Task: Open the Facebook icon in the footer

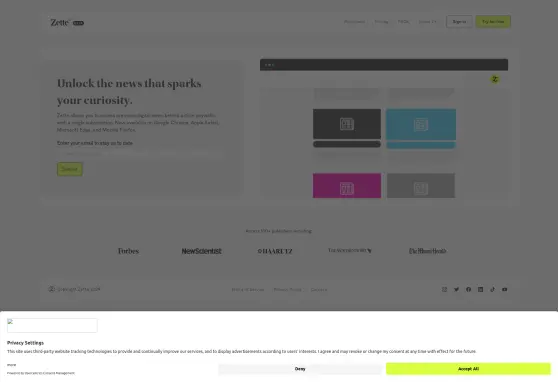Action: coord(468,289)
